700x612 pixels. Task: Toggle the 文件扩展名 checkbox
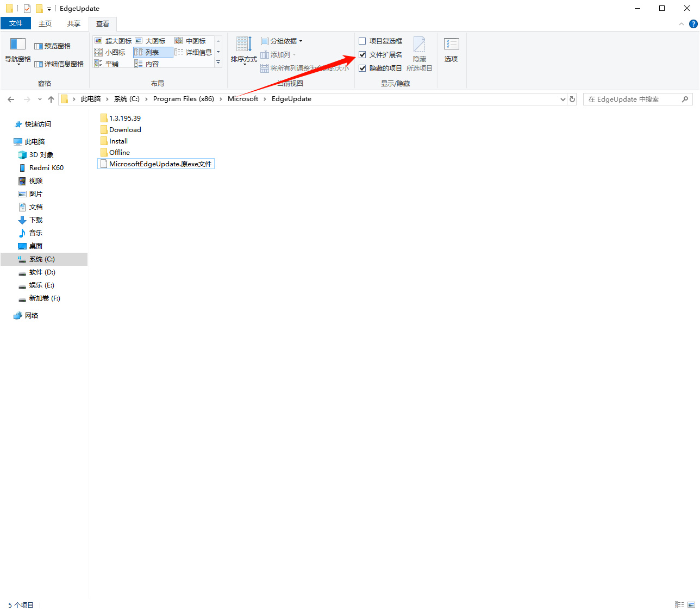362,54
